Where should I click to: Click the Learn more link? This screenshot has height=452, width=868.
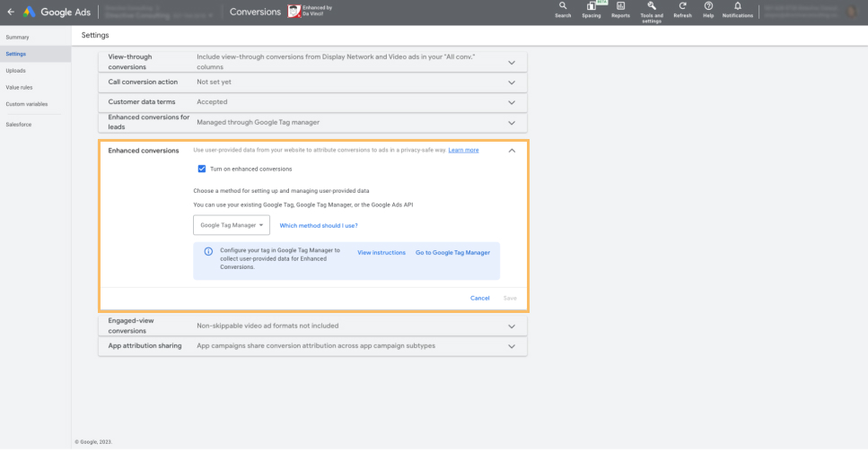[x=463, y=150]
